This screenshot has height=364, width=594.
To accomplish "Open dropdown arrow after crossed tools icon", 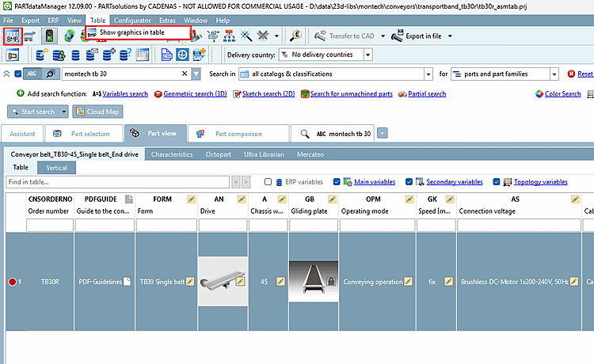I will (276, 36).
